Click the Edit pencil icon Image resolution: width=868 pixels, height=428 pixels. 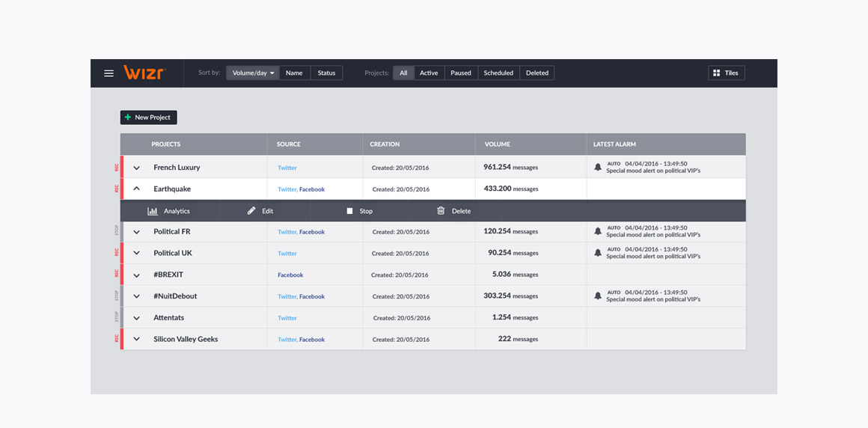click(251, 211)
